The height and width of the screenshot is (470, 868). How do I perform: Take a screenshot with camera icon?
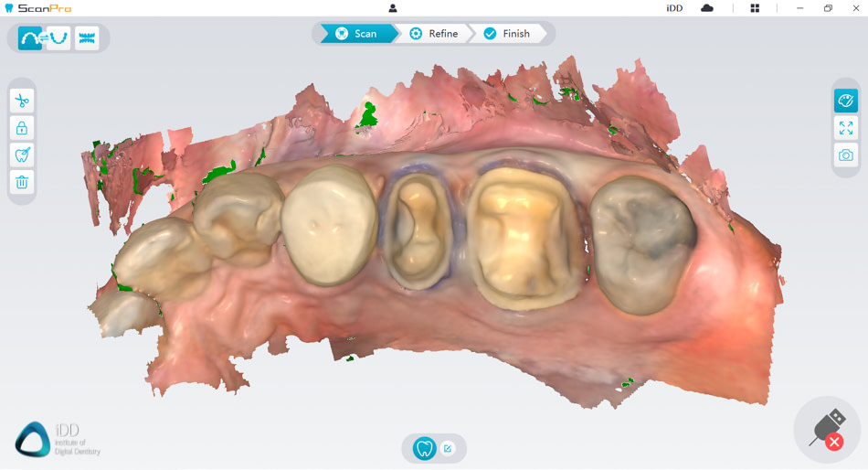pyautogui.click(x=845, y=155)
